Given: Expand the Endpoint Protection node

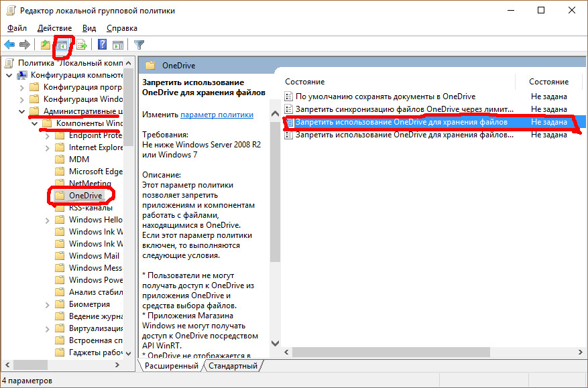Looking at the screenshot, I should (x=47, y=136).
